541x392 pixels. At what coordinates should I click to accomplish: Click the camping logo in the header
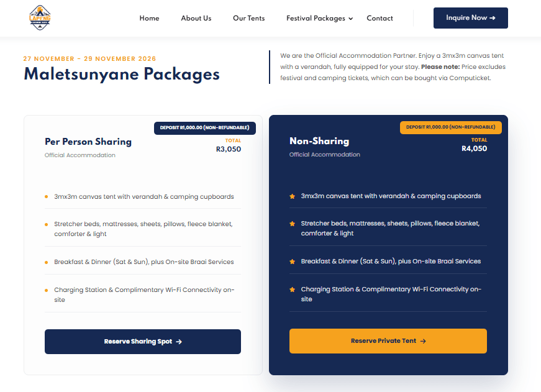pos(40,18)
